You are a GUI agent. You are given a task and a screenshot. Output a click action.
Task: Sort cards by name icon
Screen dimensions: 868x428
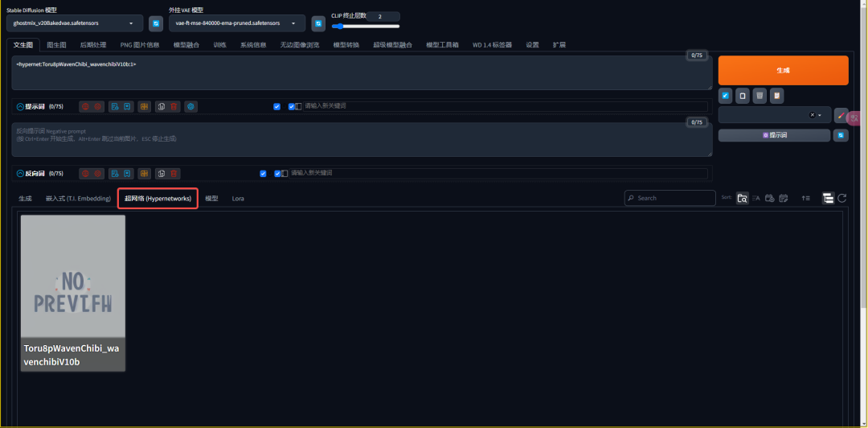756,198
